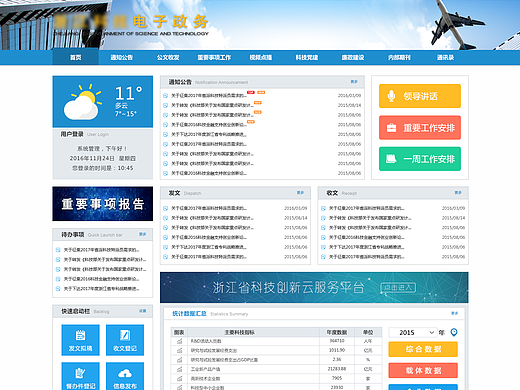
Task: Click chart icon for R&D活动人员数 row
Action: point(179,341)
